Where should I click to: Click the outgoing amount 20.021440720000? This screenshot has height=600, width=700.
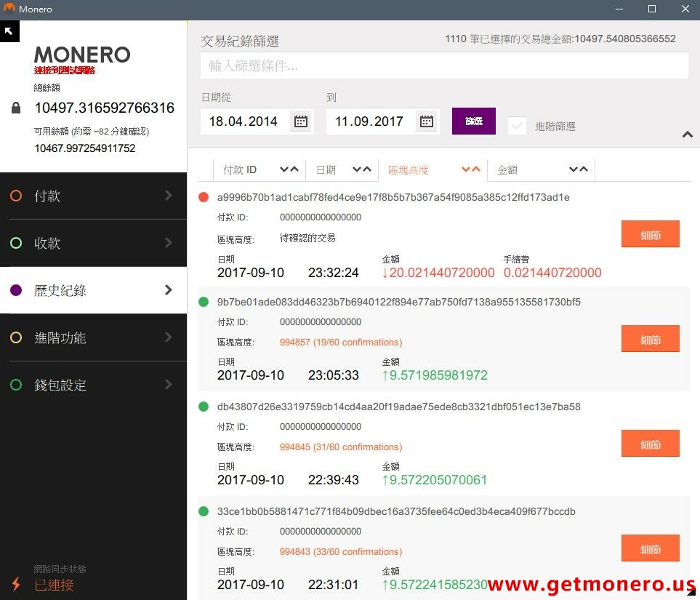[438, 273]
